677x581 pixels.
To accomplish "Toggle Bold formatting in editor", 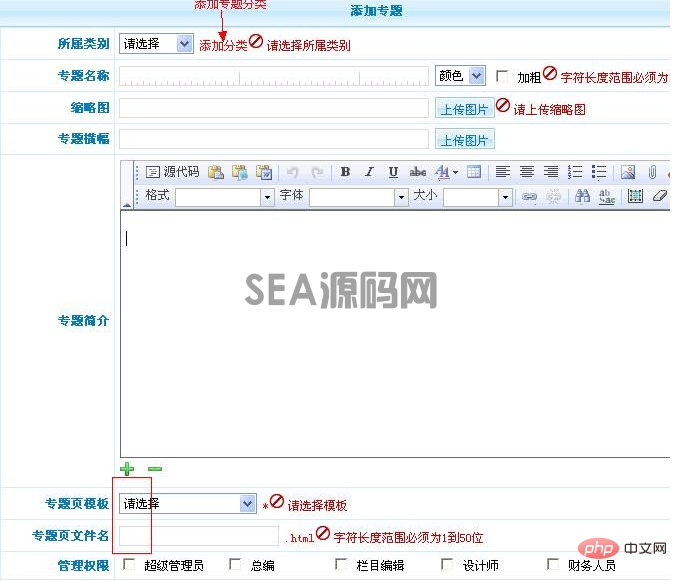I will click(x=345, y=172).
